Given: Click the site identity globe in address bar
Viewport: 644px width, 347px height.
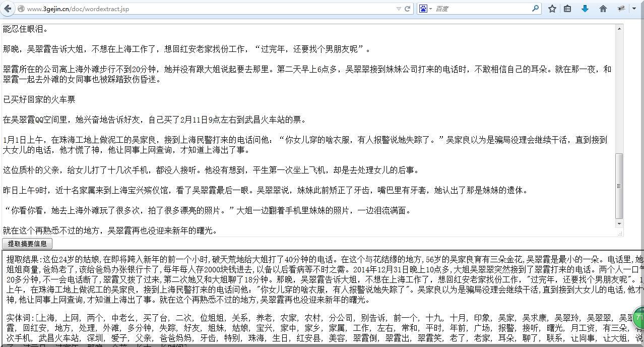Looking at the screenshot, I should (x=21, y=9).
